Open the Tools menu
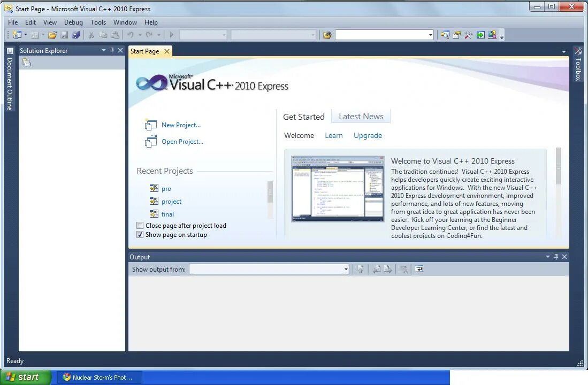The width and height of the screenshot is (588, 385). point(98,22)
